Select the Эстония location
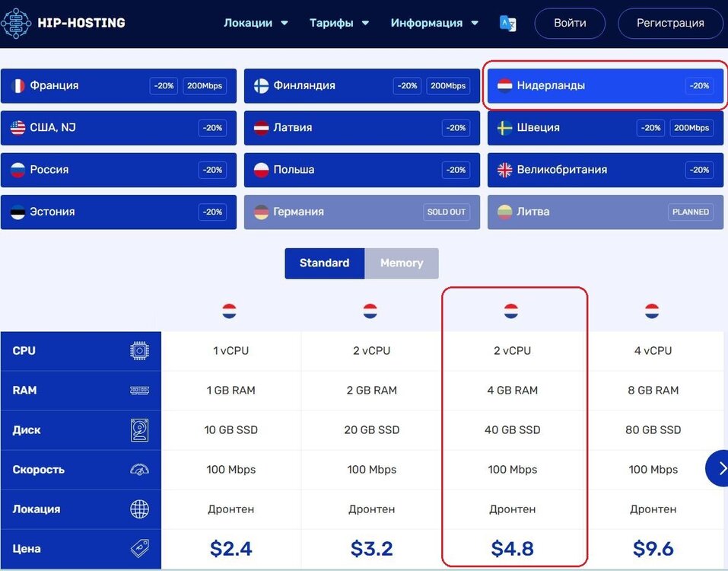 coord(119,212)
